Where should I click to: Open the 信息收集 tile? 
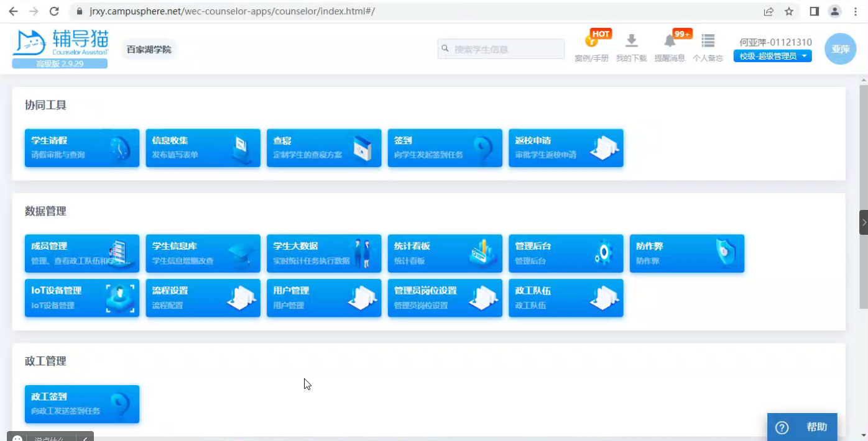point(203,148)
